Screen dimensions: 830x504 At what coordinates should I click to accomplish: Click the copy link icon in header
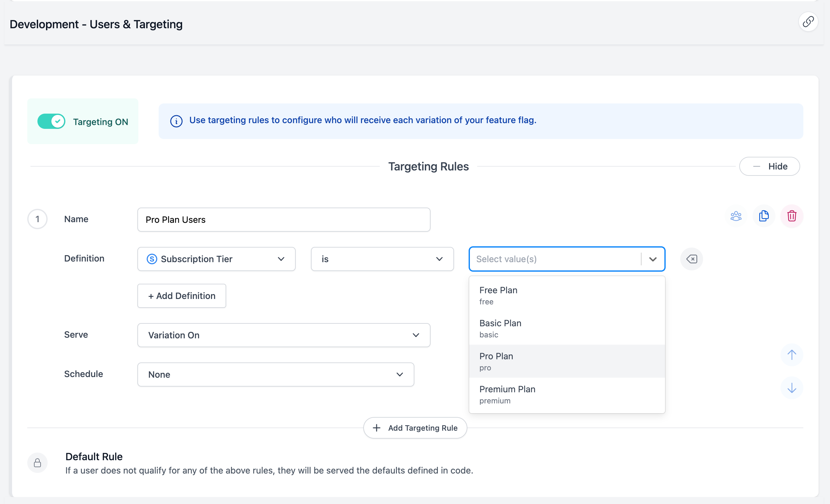tap(808, 22)
